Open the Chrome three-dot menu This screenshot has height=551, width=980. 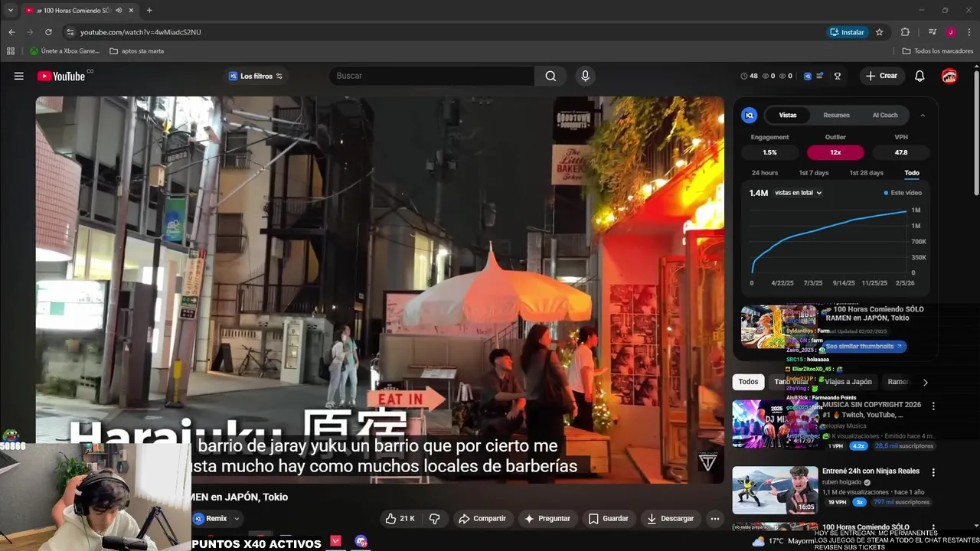click(x=969, y=32)
